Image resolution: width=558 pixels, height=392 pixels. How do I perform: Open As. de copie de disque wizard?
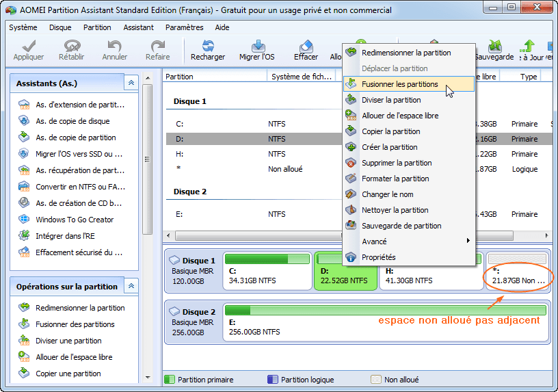point(64,121)
